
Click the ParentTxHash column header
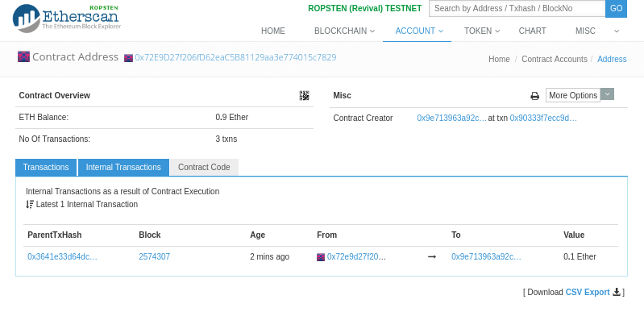tap(55, 235)
